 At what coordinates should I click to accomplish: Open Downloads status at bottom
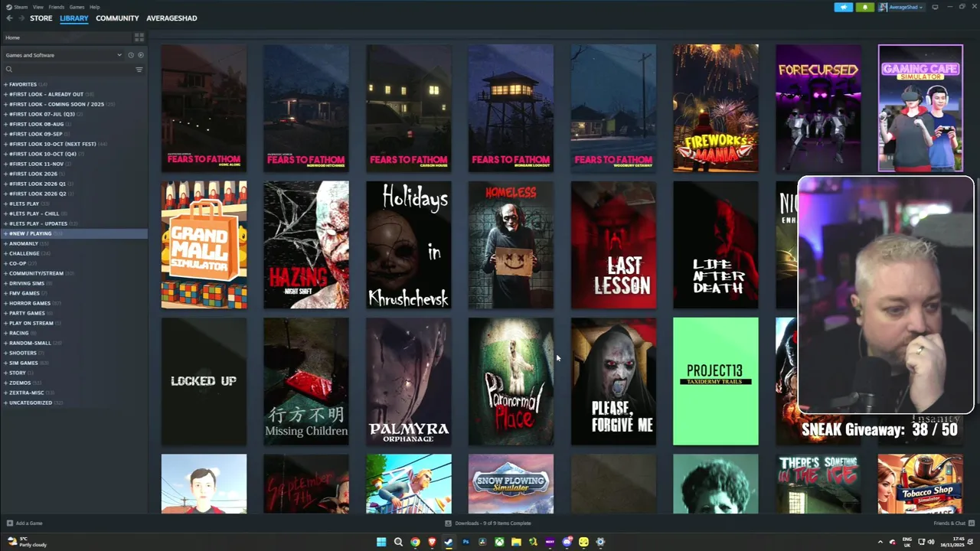tap(488, 523)
